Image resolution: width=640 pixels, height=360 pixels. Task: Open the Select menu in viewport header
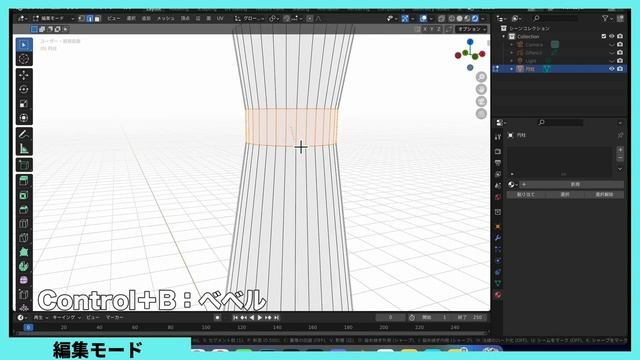tap(131, 18)
